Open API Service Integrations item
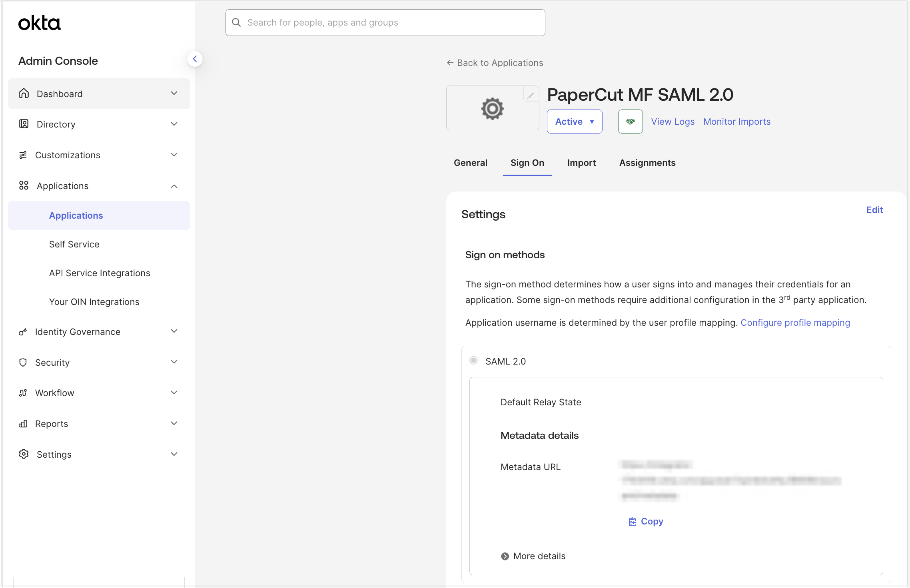Viewport: 910px width, 588px height. [100, 273]
